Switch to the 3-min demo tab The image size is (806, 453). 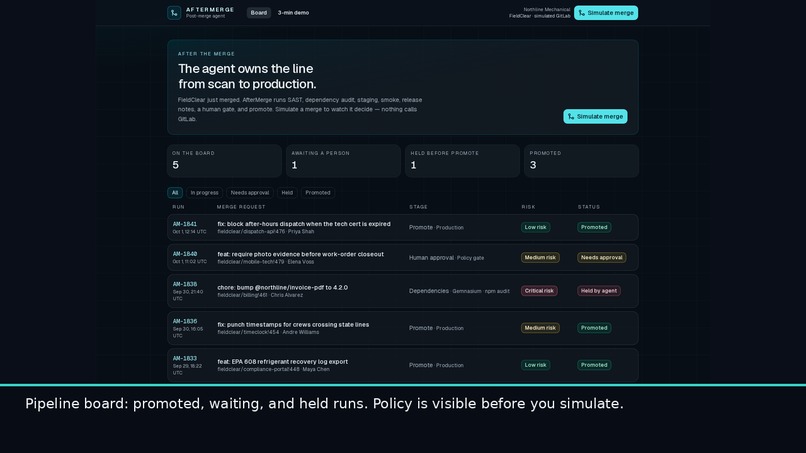[x=294, y=13]
